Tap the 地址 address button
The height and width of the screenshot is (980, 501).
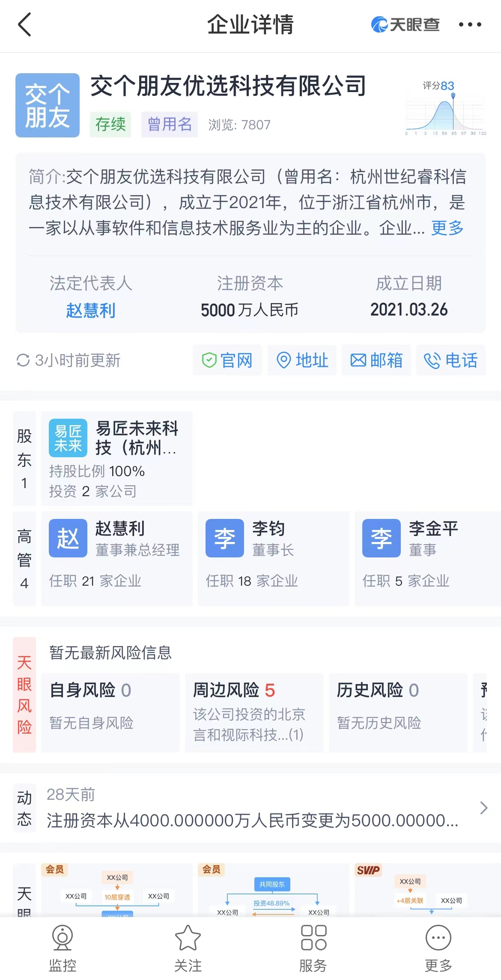pyautogui.click(x=302, y=360)
